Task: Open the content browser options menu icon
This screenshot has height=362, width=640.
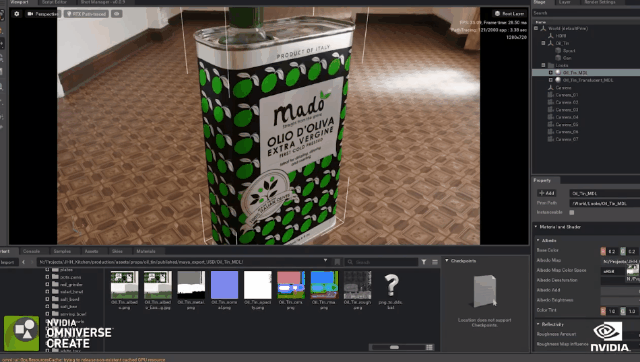Action: point(435,262)
